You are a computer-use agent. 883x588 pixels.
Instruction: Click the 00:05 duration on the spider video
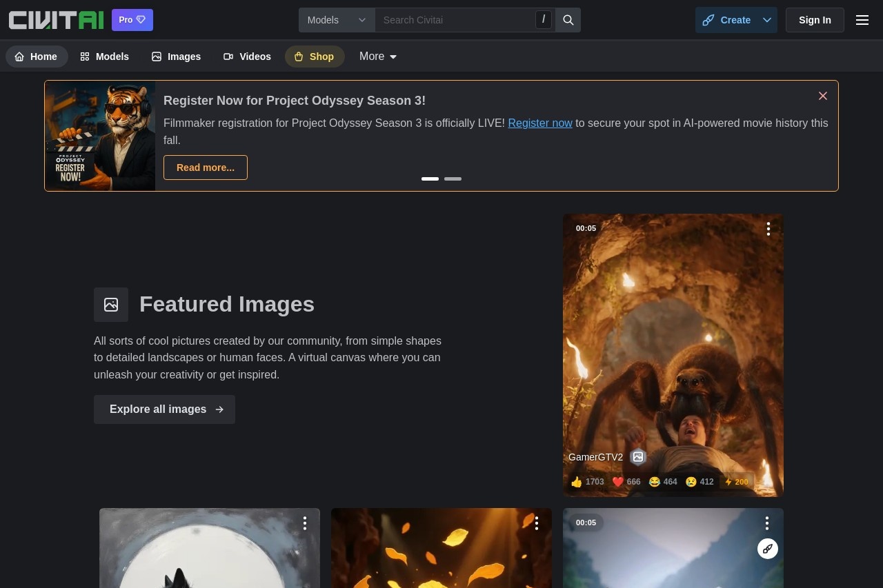click(586, 228)
